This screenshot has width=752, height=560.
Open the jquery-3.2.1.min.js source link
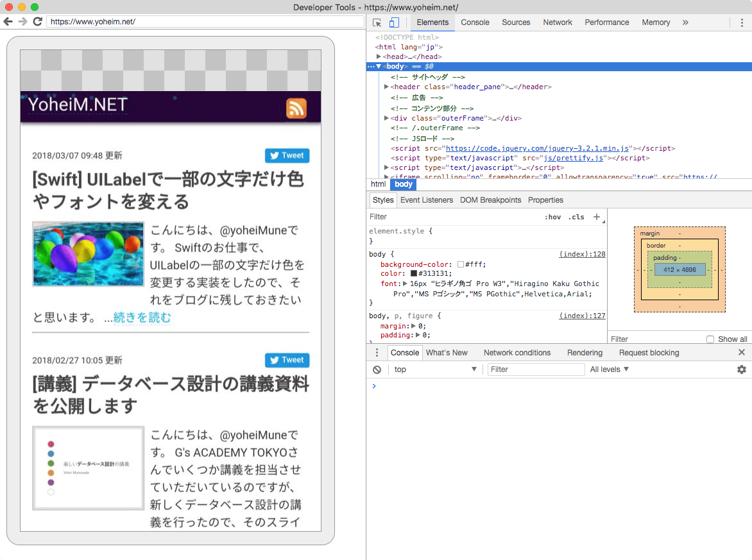coord(537,149)
